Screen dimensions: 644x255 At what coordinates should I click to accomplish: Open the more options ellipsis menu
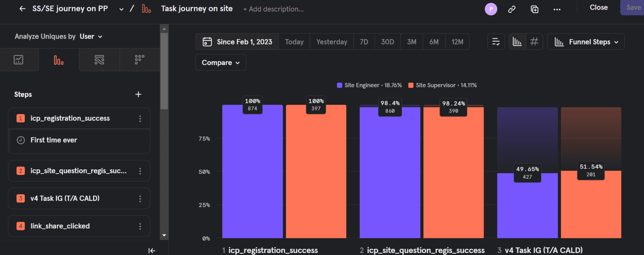coord(557,9)
